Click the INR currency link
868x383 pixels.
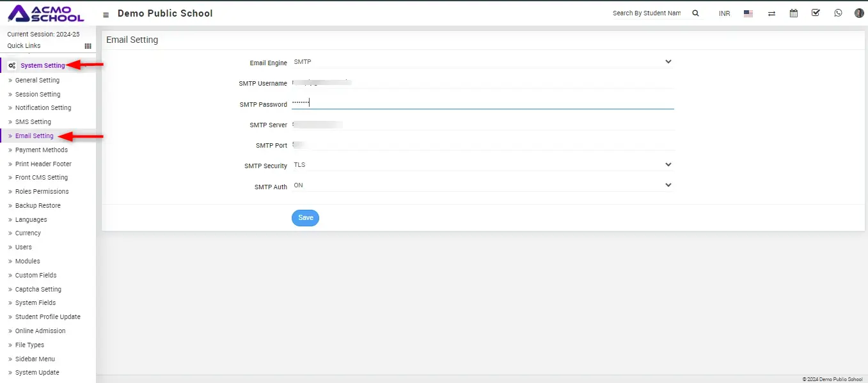724,13
